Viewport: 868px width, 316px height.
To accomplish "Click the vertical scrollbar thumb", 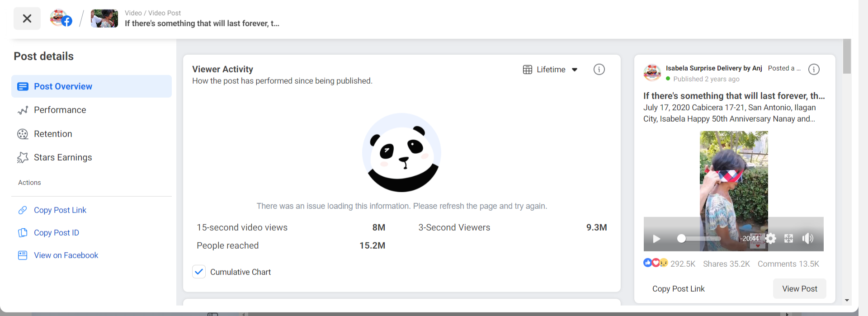I will [847, 57].
